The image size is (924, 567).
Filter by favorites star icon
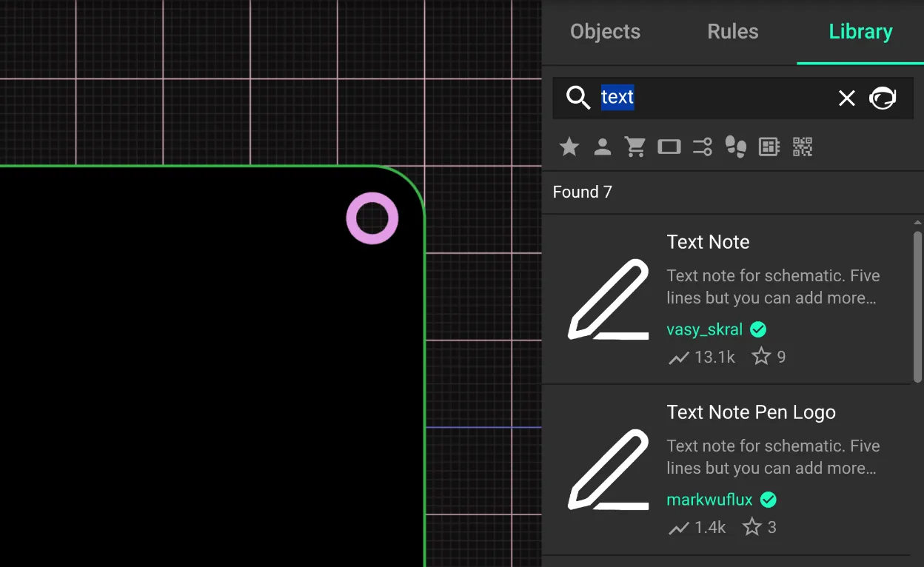coord(569,147)
